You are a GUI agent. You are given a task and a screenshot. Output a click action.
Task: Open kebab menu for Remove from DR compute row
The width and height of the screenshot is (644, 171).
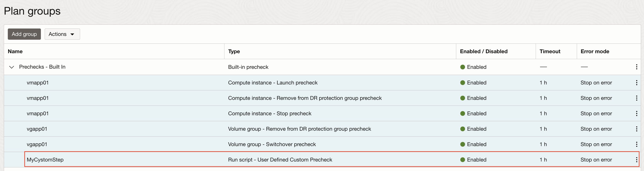click(636, 98)
